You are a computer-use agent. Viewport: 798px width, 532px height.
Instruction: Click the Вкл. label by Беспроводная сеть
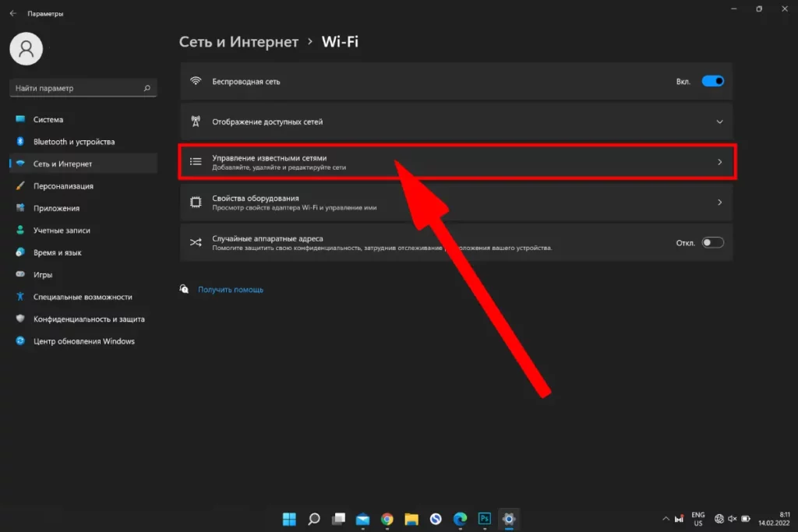tap(683, 81)
